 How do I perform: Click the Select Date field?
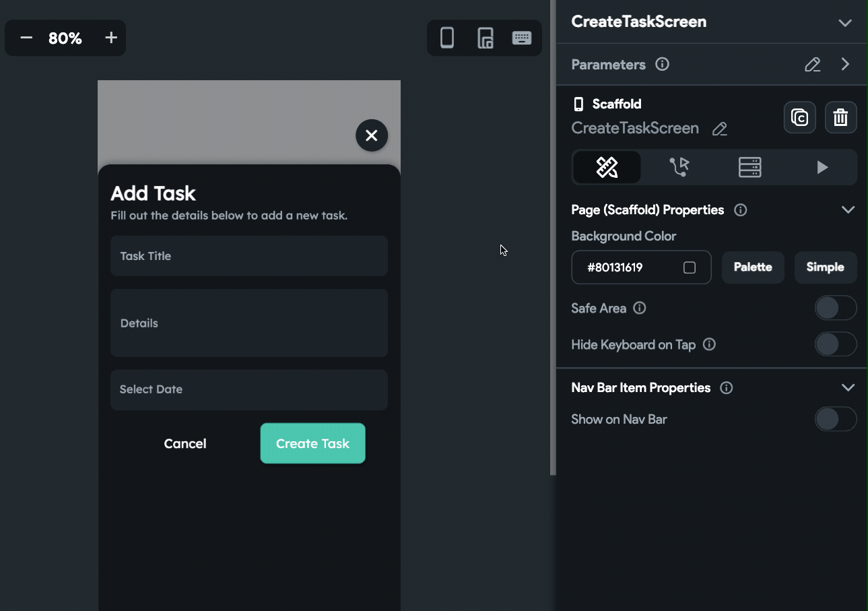pyautogui.click(x=249, y=389)
